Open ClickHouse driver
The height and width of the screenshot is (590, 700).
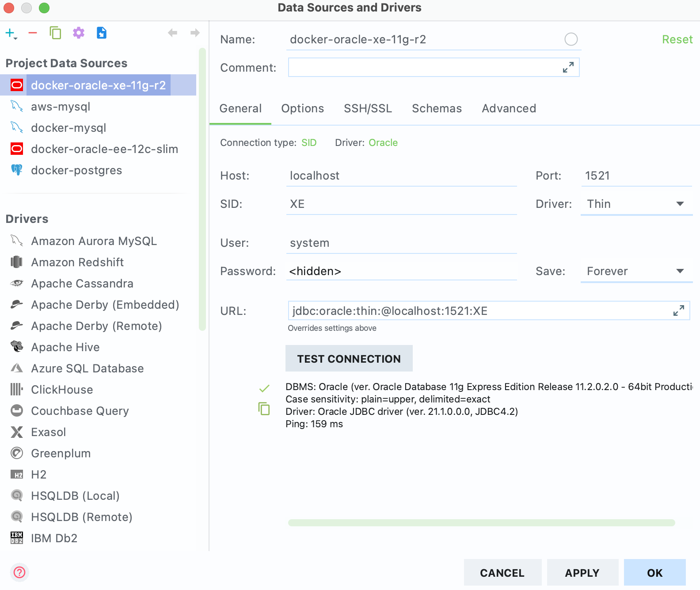pyautogui.click(x=98, y=389)
